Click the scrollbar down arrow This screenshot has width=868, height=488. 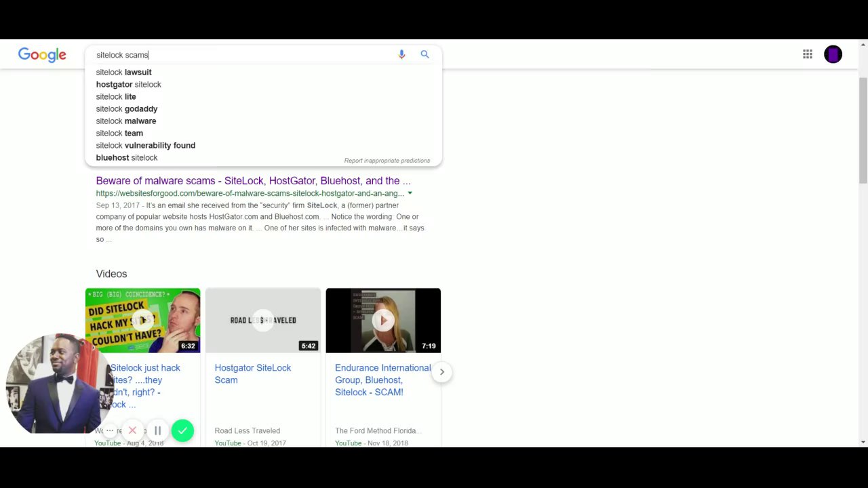click(x=863, y=442)
